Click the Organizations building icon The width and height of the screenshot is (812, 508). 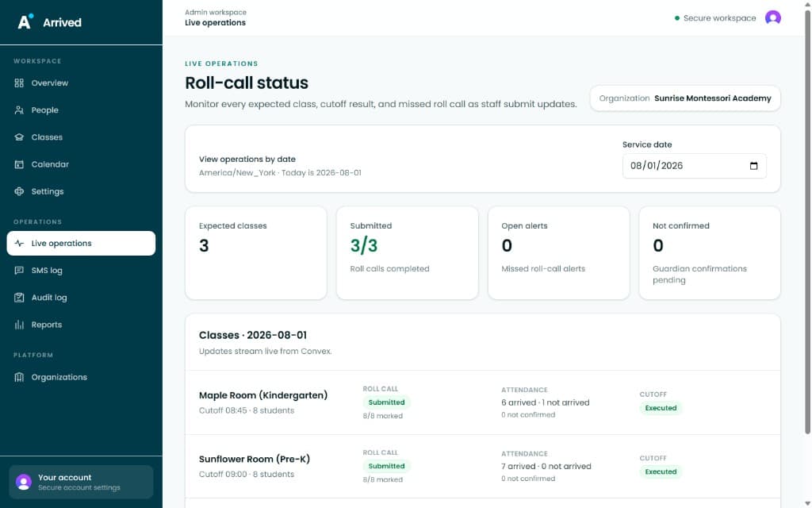(19, 377)
